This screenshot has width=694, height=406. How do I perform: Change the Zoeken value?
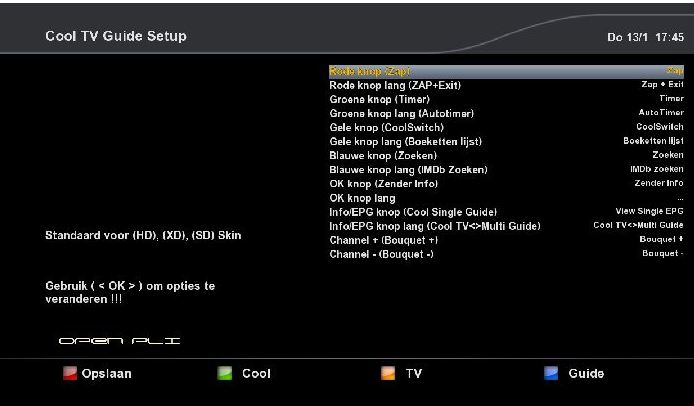(668, 155)
